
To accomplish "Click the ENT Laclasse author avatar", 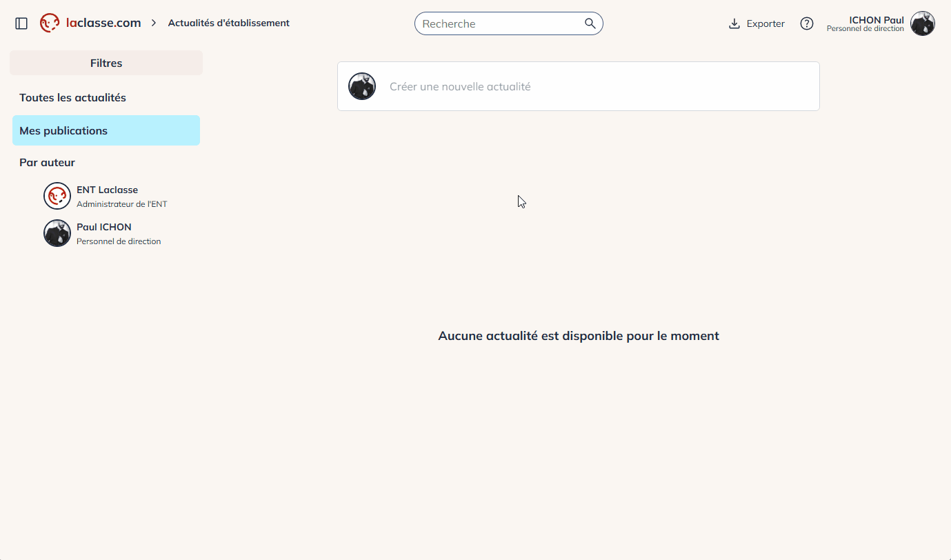I will click(57, 196).
